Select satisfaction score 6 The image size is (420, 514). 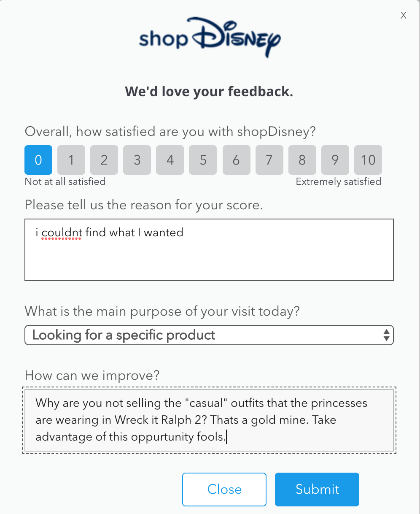pos(236,160)
